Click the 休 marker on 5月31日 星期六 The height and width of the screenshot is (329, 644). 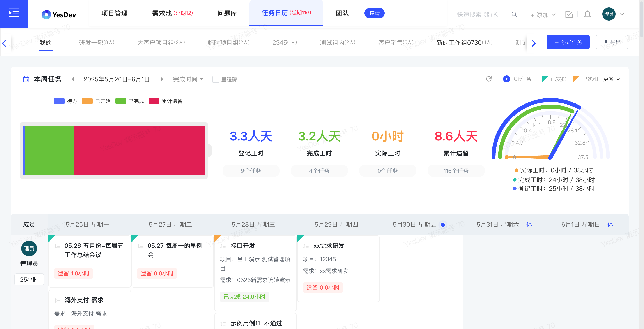(529, 224)
